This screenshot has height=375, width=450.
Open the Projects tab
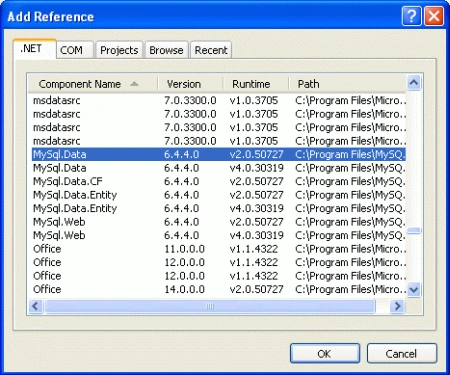click(119, 50)
